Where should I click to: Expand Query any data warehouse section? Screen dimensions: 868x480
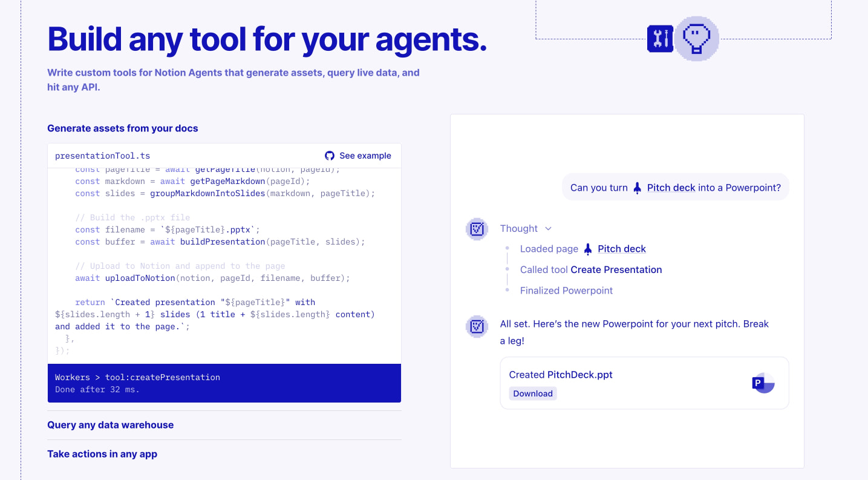pos(111,425)
